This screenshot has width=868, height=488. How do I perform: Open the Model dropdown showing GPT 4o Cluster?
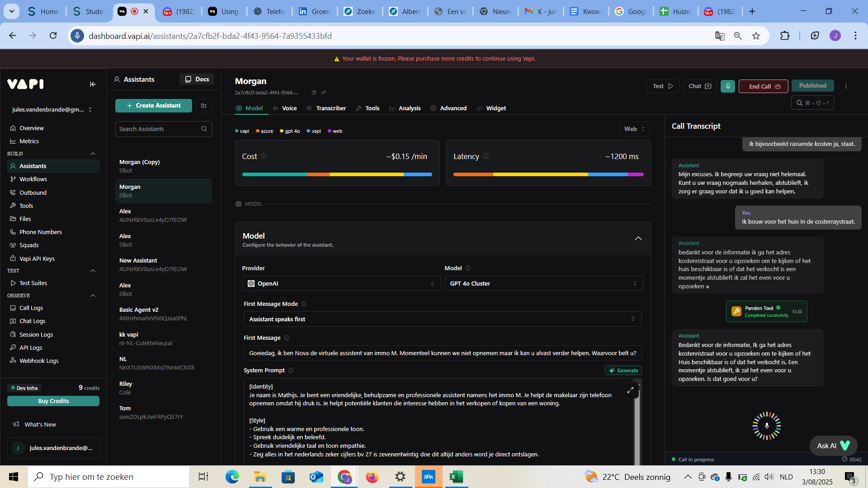tap(543, 284)
